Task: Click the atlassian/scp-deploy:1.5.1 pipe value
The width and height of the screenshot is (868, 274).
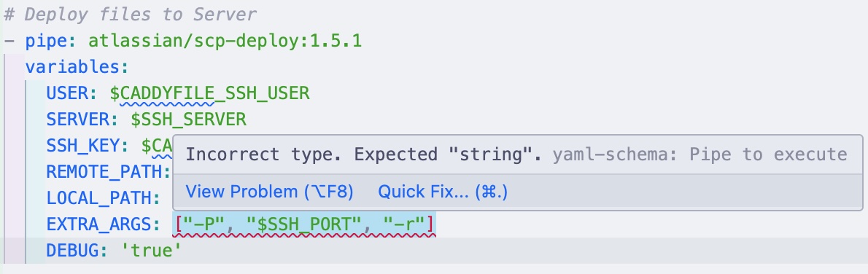Action: (225, 40)
